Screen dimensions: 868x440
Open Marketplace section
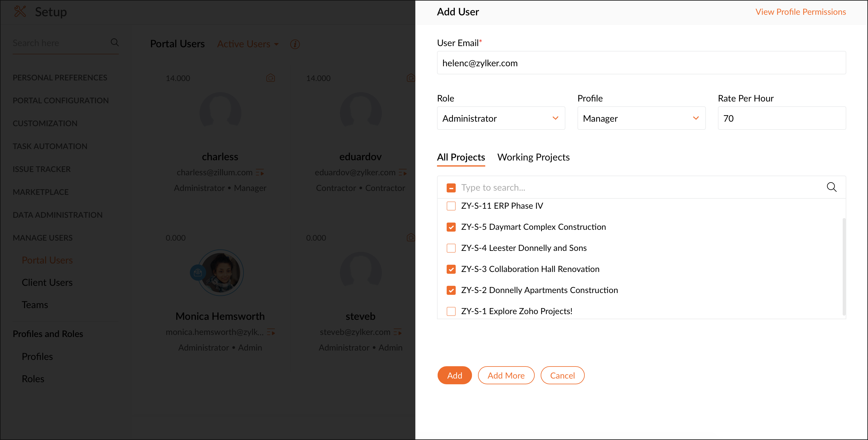(x=41, y=192)
